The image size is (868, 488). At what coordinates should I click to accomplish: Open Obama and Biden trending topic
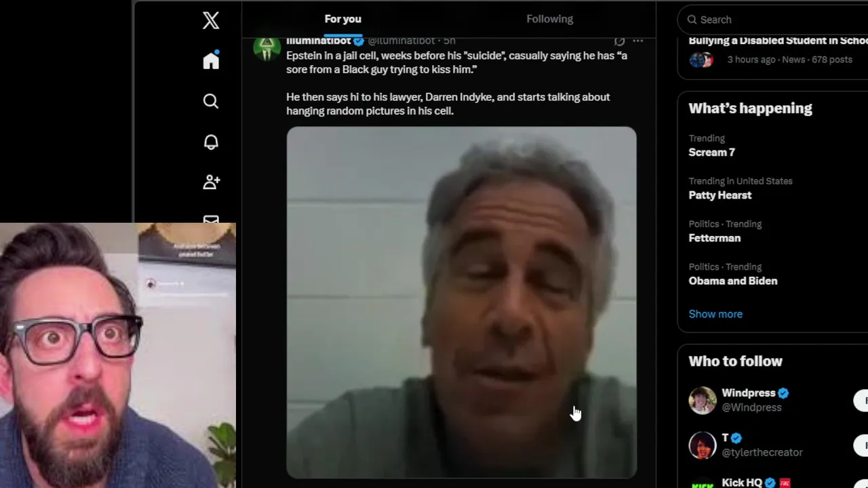coord(772,274)
